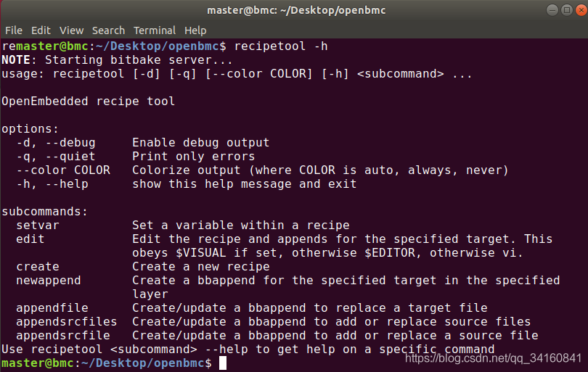Open the Help menu
Screen dimensions: 588x372
tap(195, 30)
